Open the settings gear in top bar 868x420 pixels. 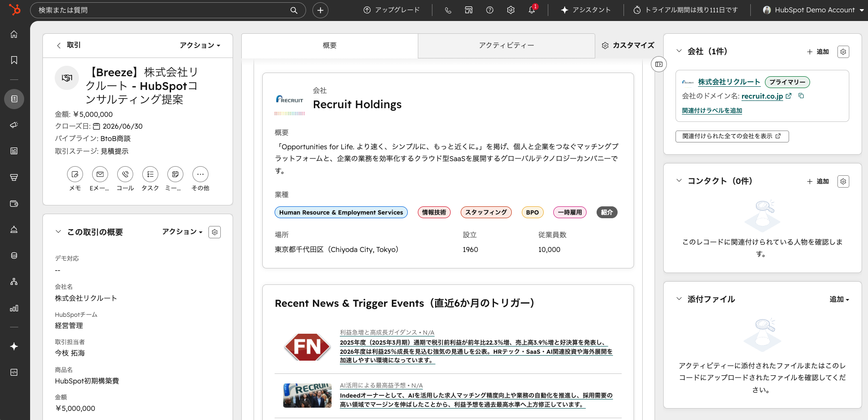pyautogui.click(x=511, y=10)
